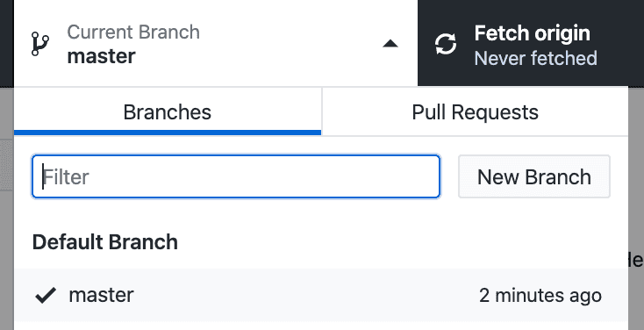The height and width of the screenshot is (330, 644).
Task: Collapse the Current Branch dropdown arrow
Action: click(x=390, y=43)
